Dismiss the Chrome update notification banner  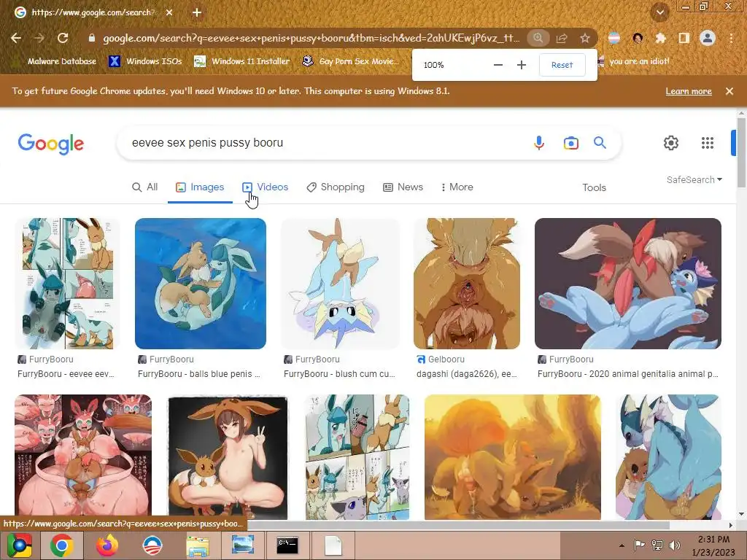[729, 91]
